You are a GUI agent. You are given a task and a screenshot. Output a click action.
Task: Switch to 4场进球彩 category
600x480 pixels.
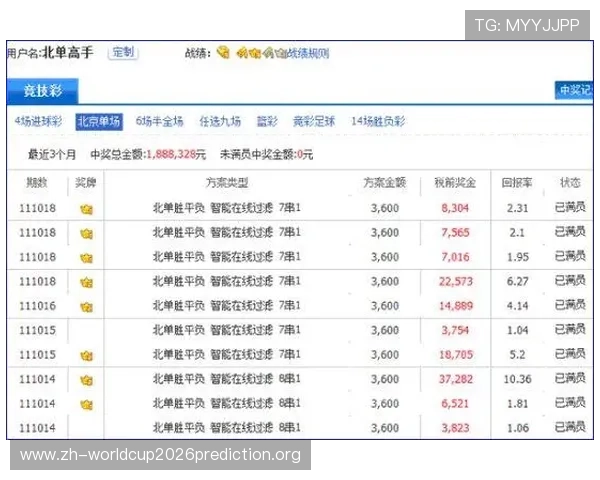pyautogui.click(x=38, y=121)
